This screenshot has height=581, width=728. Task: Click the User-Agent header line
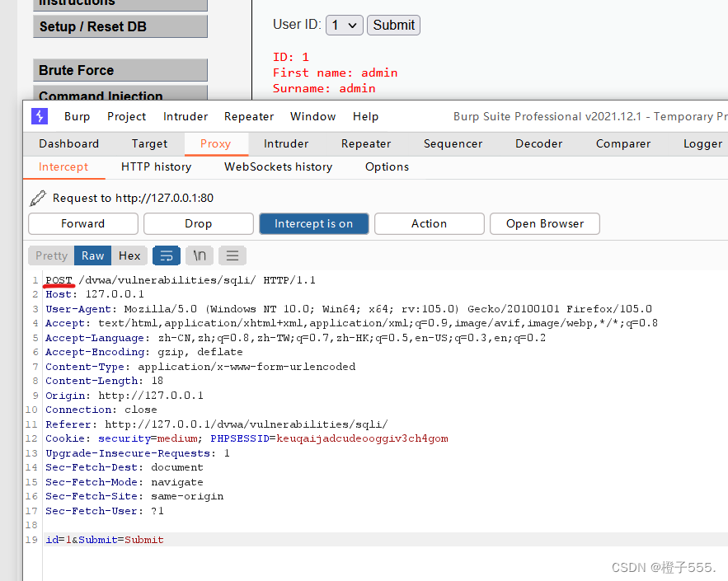coord(349,309)
